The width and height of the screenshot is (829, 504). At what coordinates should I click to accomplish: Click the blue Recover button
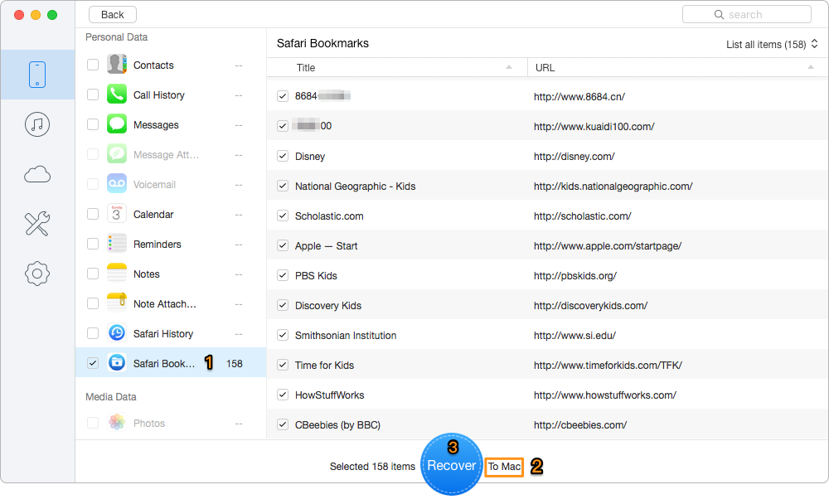click(x=452, y=464)
